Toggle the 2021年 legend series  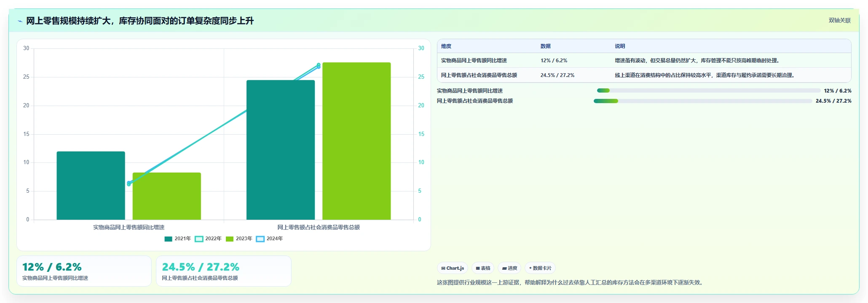(177, 239)
